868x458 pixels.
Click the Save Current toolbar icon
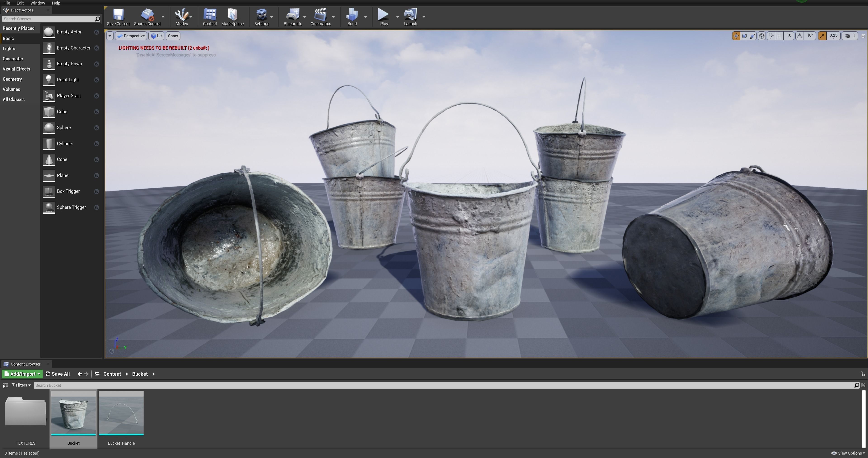118,15
